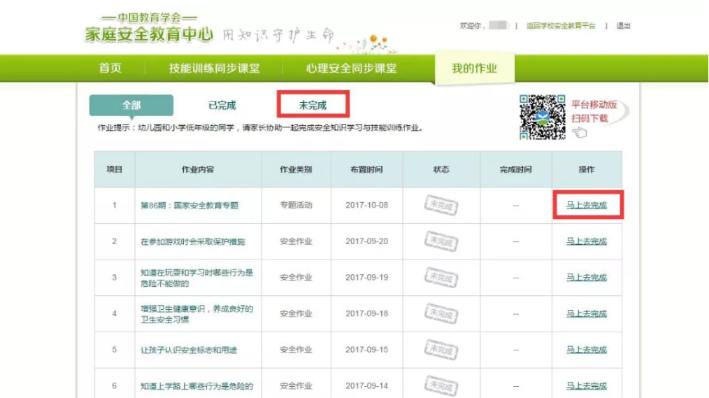The height and width of the screenshot is (398, 709).
Task: Click the 用知识守护生命 slogan
Action: (279, 35)
